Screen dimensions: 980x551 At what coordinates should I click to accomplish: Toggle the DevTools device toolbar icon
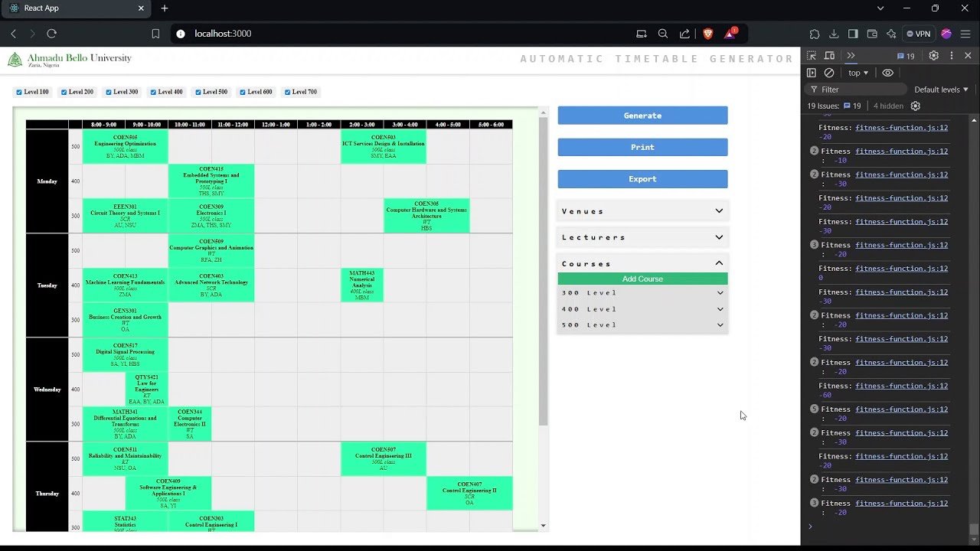[x=829, y=56]
